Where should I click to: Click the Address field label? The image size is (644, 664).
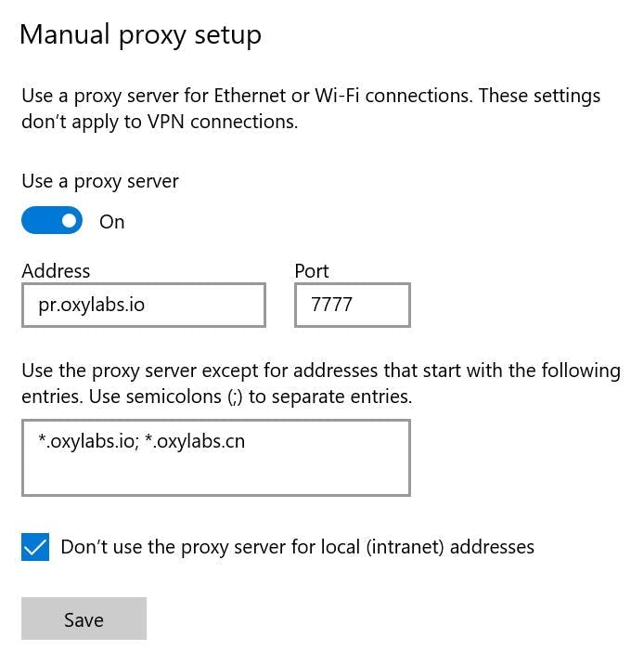click(56, 271)
